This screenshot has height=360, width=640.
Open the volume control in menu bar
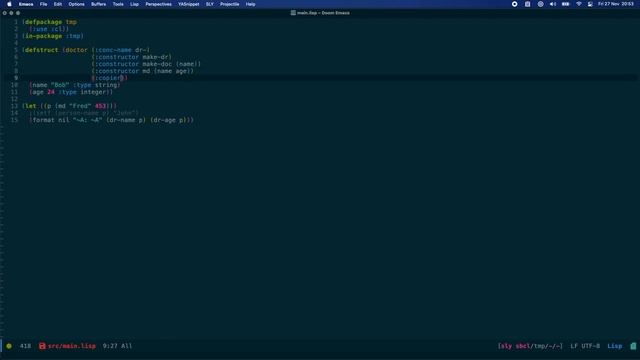click(x=553, y=4)
